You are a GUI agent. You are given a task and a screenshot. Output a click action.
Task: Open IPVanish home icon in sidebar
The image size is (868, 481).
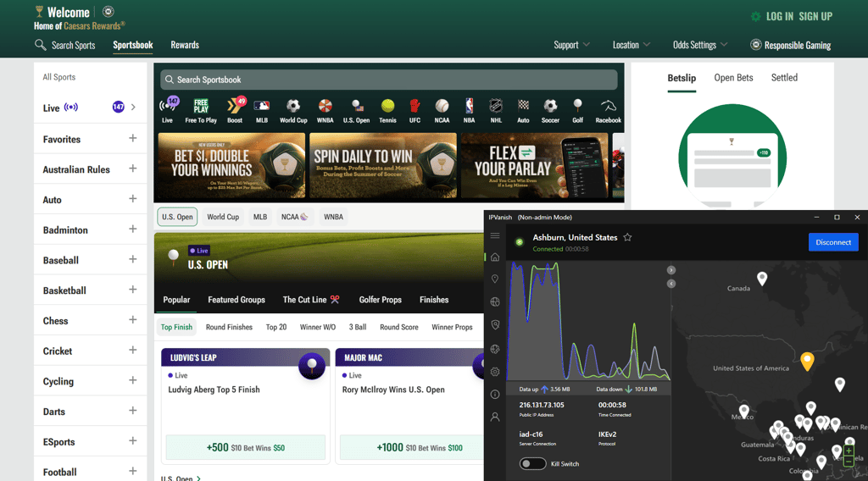[495, 257]
